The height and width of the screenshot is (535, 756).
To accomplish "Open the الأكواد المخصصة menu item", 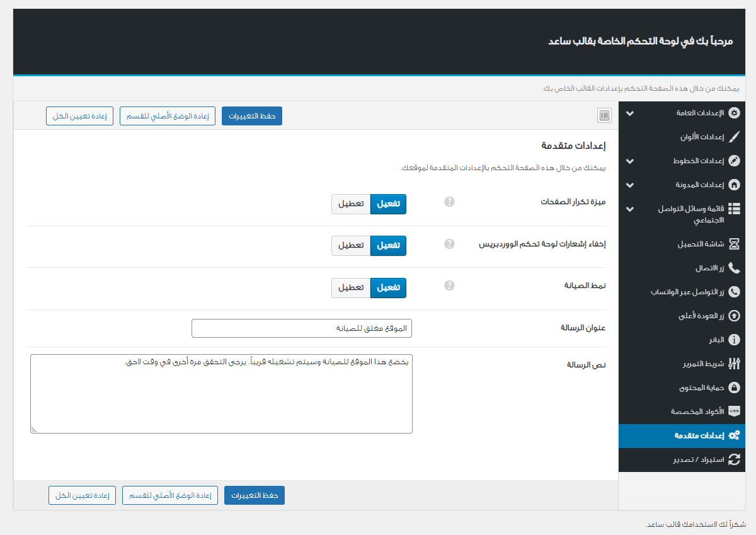I will [x=697, y=411].
